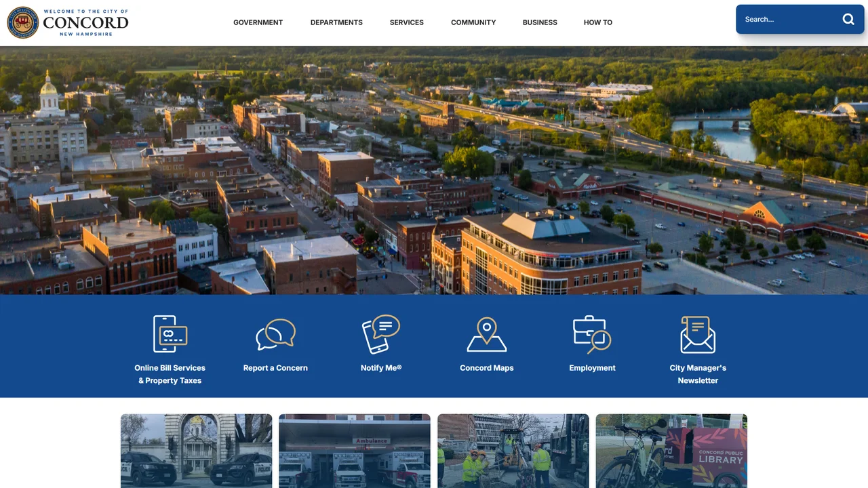Screen dimensions: 868x488
Task: Open the ambulance station thumbnail
Action: click(355, 451)
